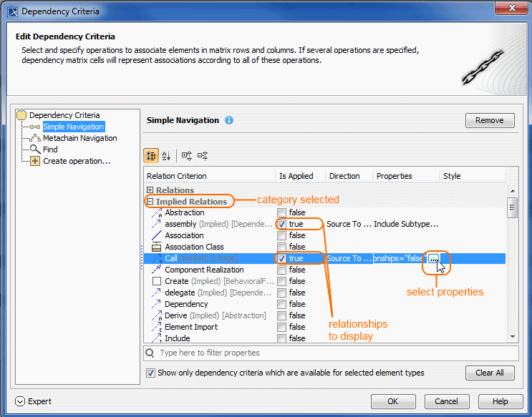Collapse the Implied Relations category

click(x=150, y=202)
